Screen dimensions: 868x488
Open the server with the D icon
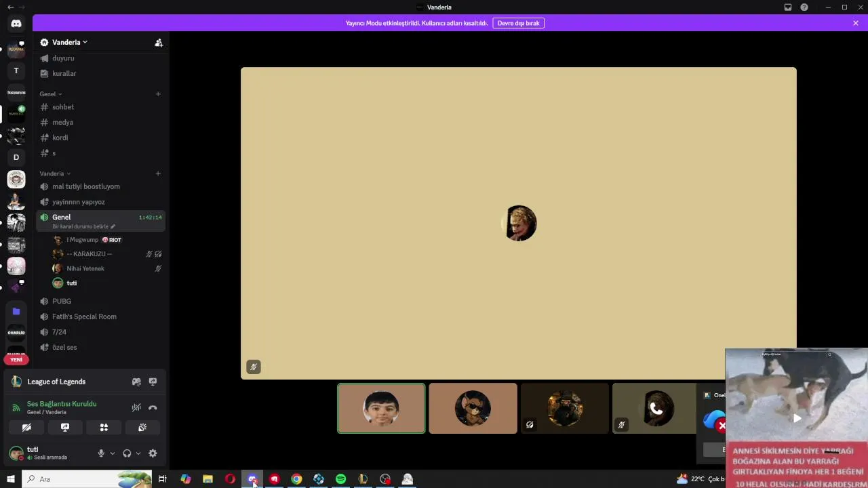(x=16, y=157)
